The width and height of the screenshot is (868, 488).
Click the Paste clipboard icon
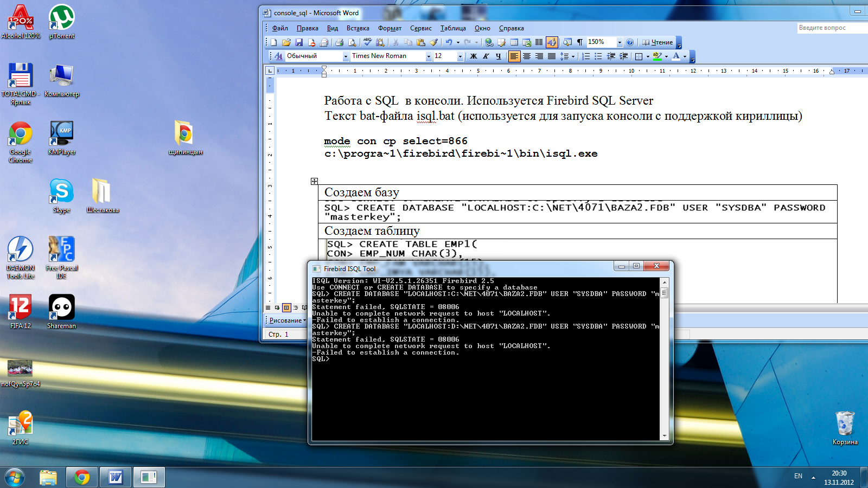421,42
